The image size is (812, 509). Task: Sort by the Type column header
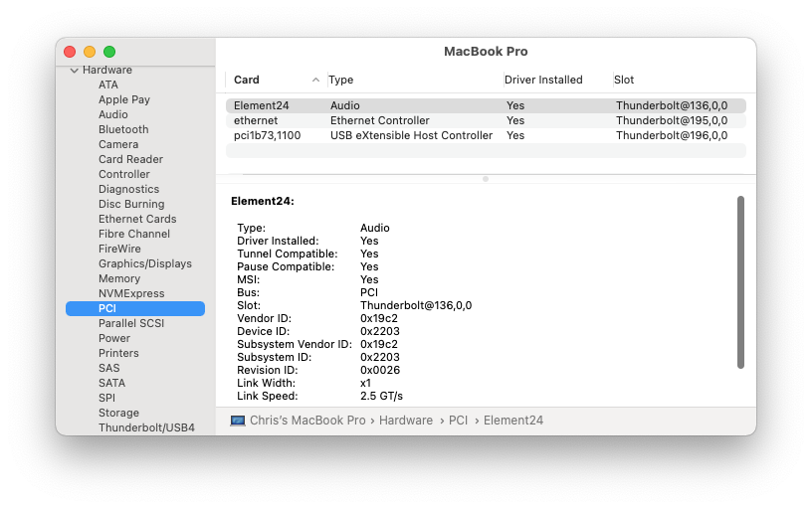[x=340, y=80]
